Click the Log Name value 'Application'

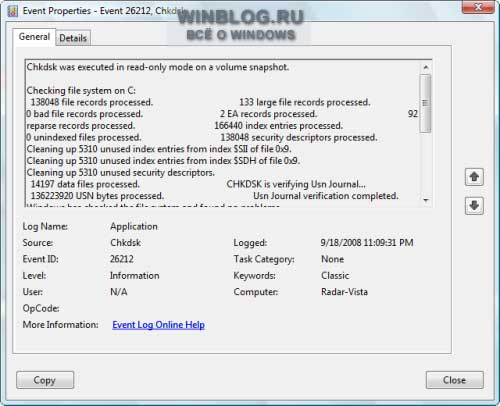pyautogui.click(x=134, y=226)
